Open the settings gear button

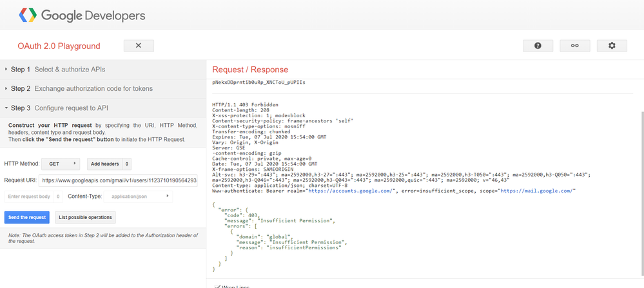pos(612,46)
